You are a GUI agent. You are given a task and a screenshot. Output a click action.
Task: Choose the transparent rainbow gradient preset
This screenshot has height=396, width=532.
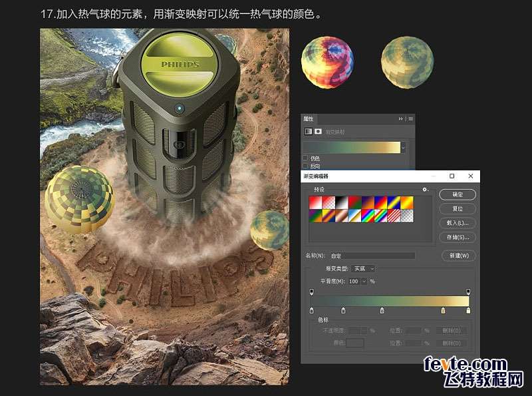(x=380, y=216)
